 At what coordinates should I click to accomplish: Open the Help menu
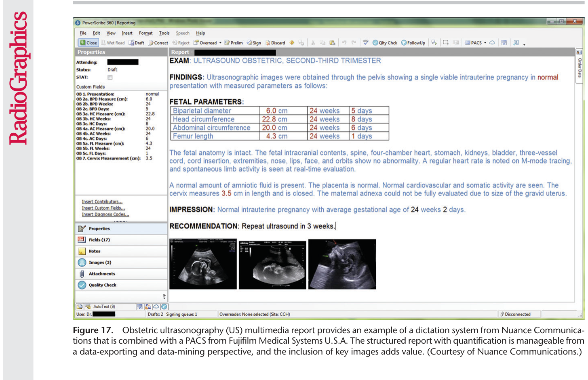click(x=200, y=33)
